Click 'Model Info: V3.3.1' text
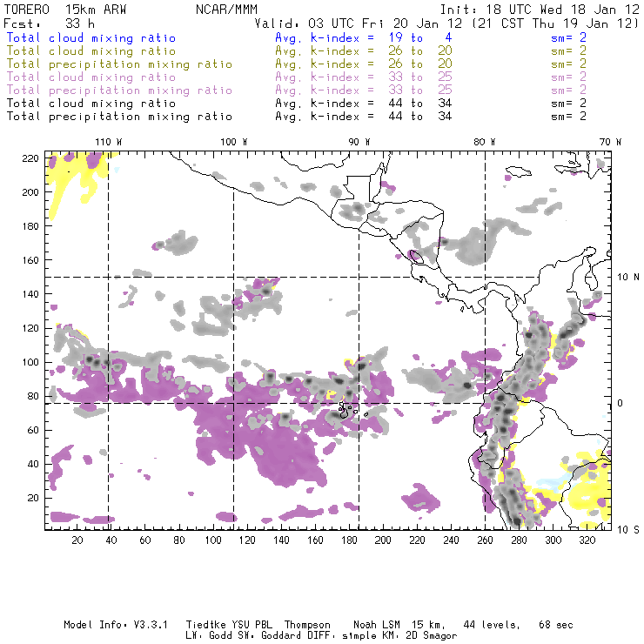Screen dimensions: 644x644 pyautogui.click(x=116, y=625)
